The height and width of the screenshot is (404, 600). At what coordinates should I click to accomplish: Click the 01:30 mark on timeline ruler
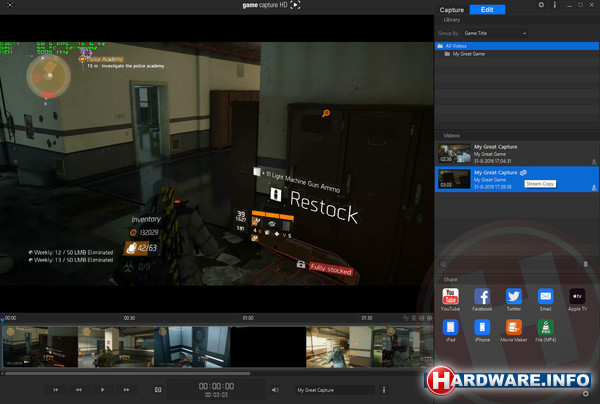367,318
